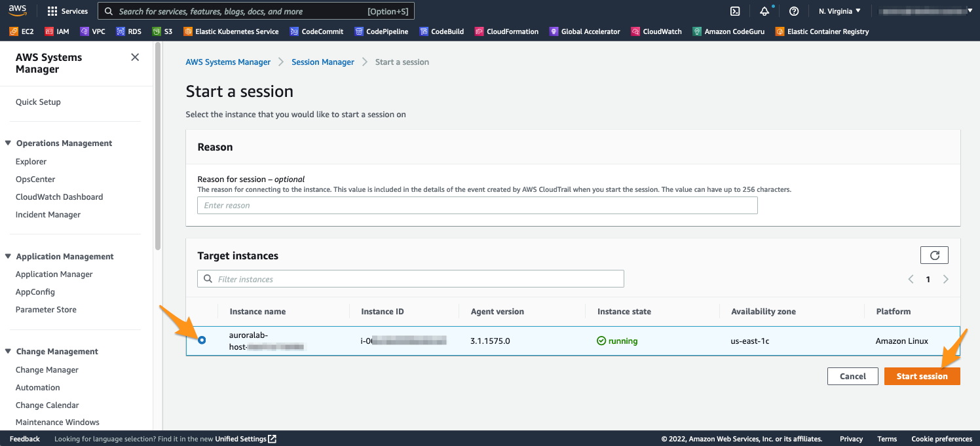Click the Amazon Linux platform cell
Screen dimensions: 980x446
902,341
